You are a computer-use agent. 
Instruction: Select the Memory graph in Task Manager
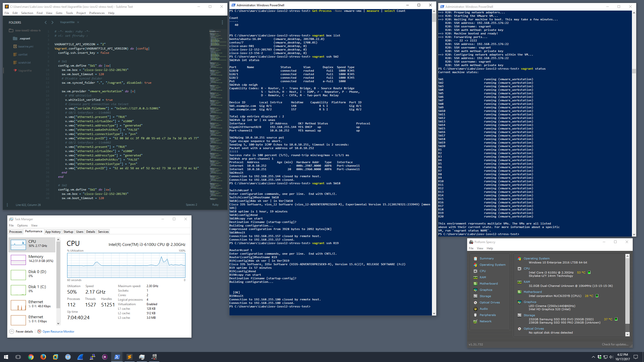(32, 259)
